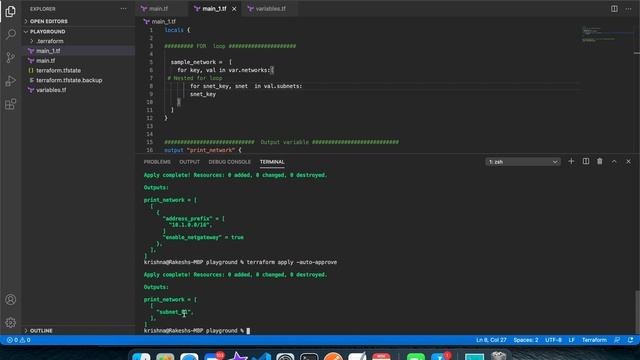Click EXPLORER title in side bar

click(42, 9)
